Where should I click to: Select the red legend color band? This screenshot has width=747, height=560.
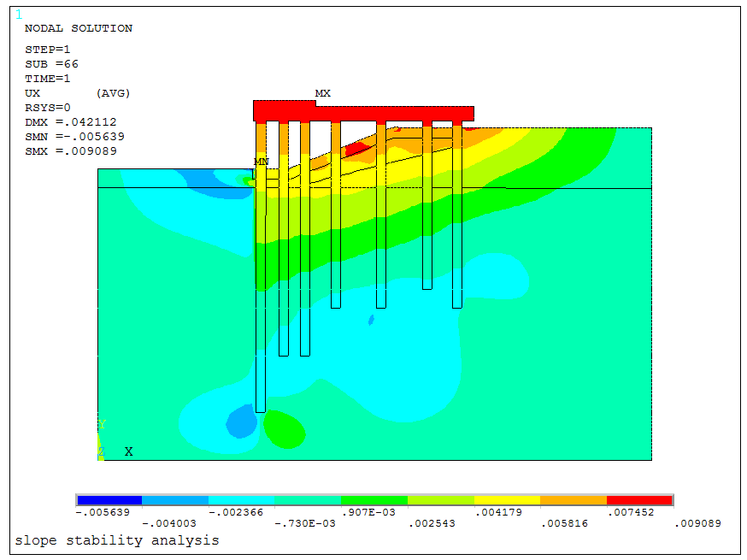point(639,500)
